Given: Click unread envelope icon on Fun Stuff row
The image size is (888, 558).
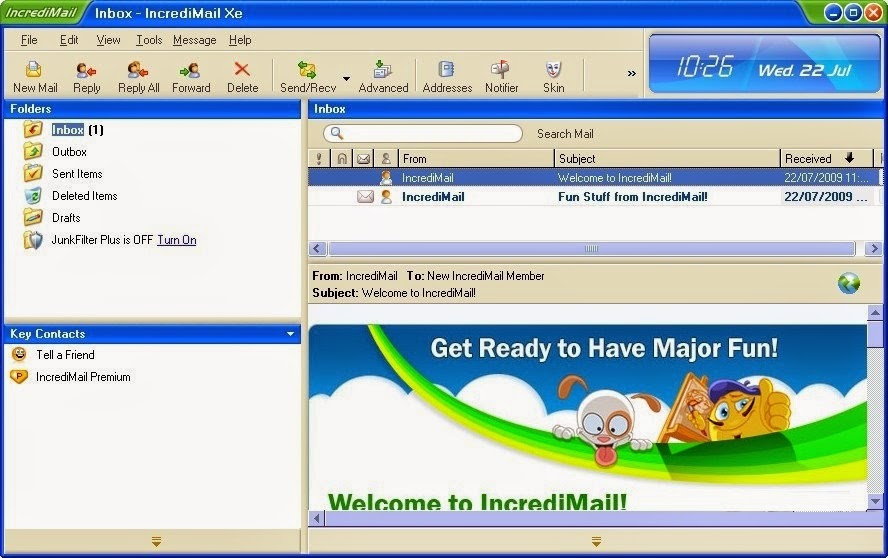Looking at the screenshot, I should coord(365,197).
